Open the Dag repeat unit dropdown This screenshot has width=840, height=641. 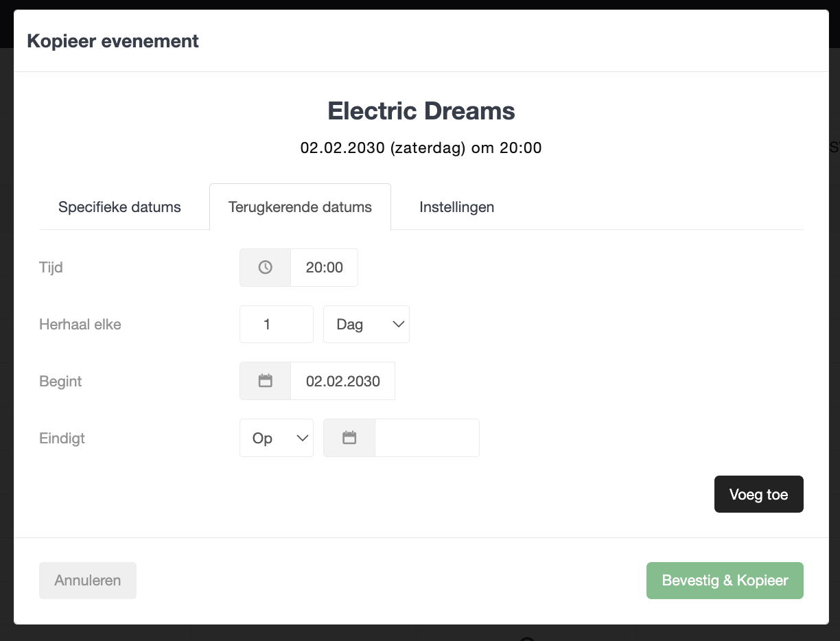[x=366, y=325]
